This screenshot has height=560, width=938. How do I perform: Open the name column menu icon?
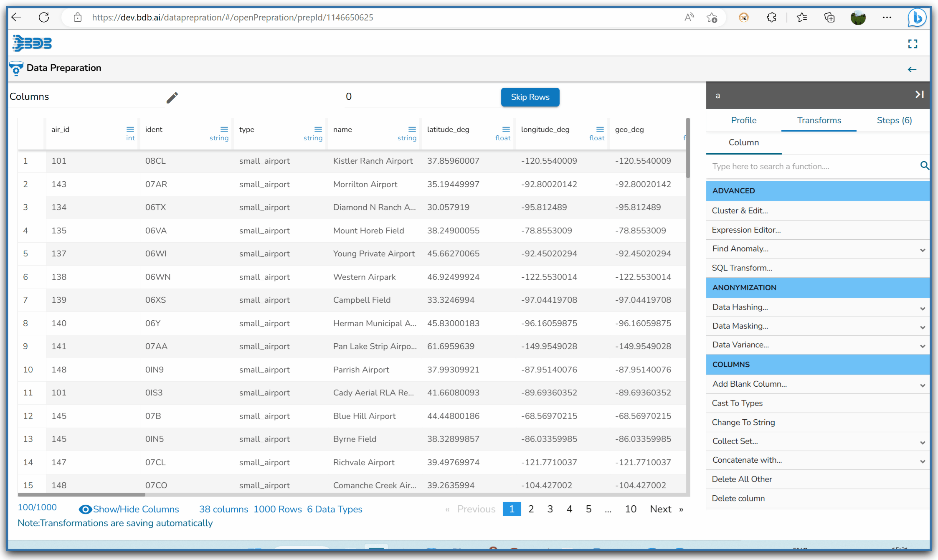tap(412, 129)
